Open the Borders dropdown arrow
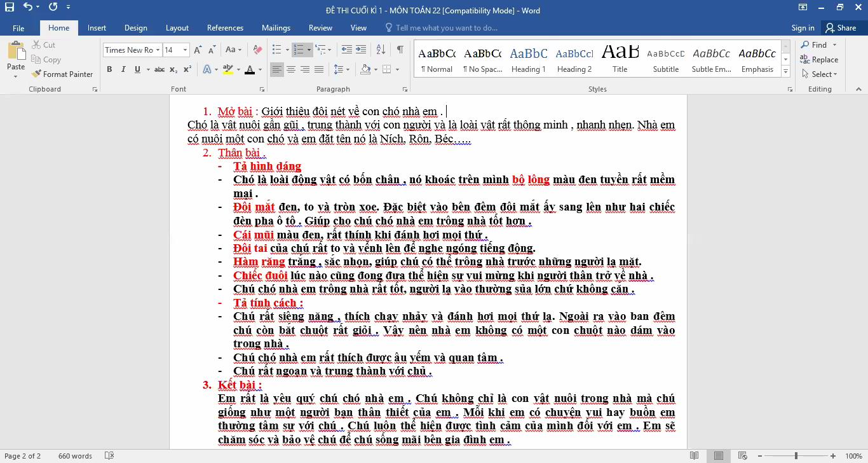The width and height of the screenshot is (868, 463). pyautogui.click(x=397, y=69)
